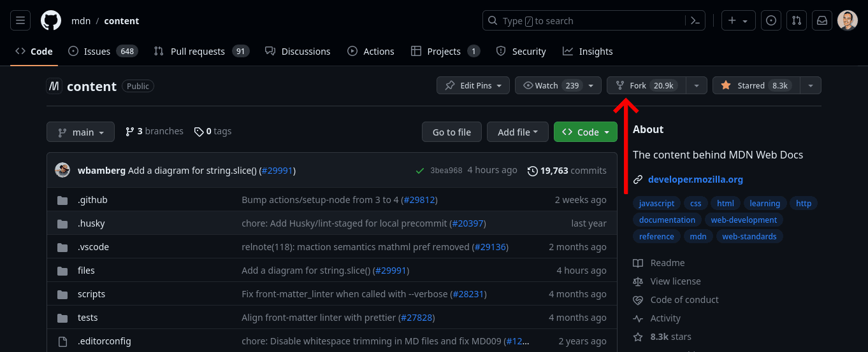Open pull requests icon in header
868x352 pixels.
(x=797, y=20)
